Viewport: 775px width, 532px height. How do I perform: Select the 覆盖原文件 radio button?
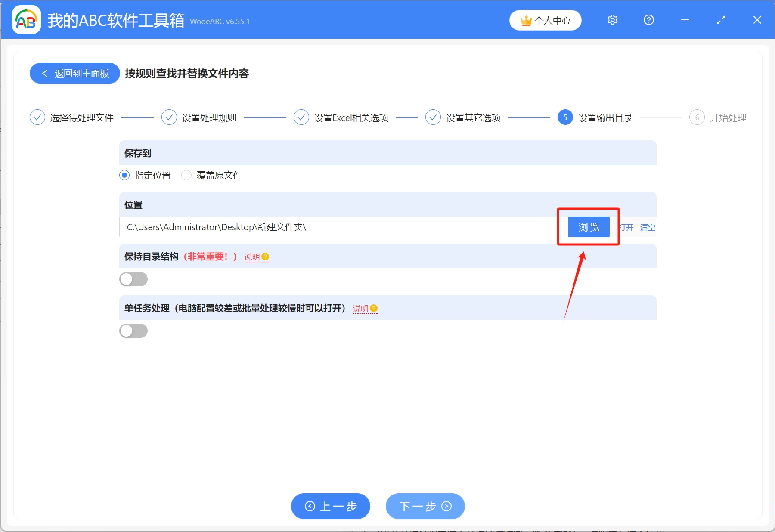coord(186,175)
